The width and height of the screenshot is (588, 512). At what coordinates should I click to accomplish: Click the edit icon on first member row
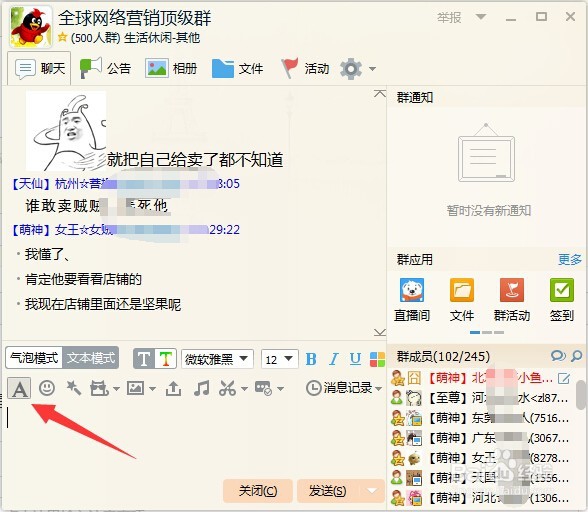564,378
